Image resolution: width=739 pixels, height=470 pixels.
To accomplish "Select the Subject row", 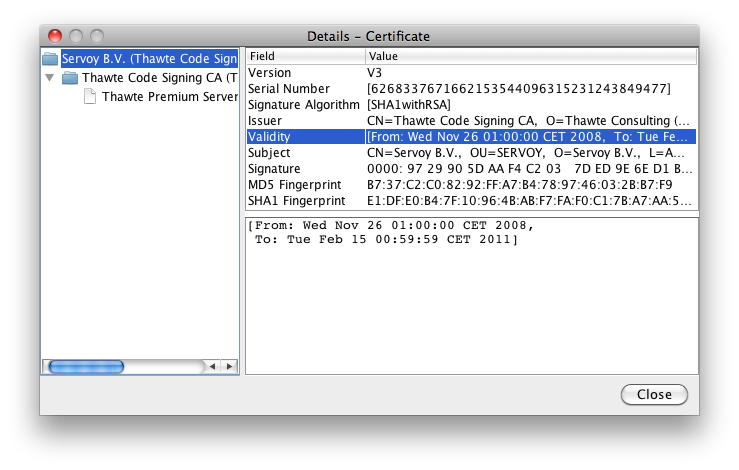I will [x=471, y=153].
